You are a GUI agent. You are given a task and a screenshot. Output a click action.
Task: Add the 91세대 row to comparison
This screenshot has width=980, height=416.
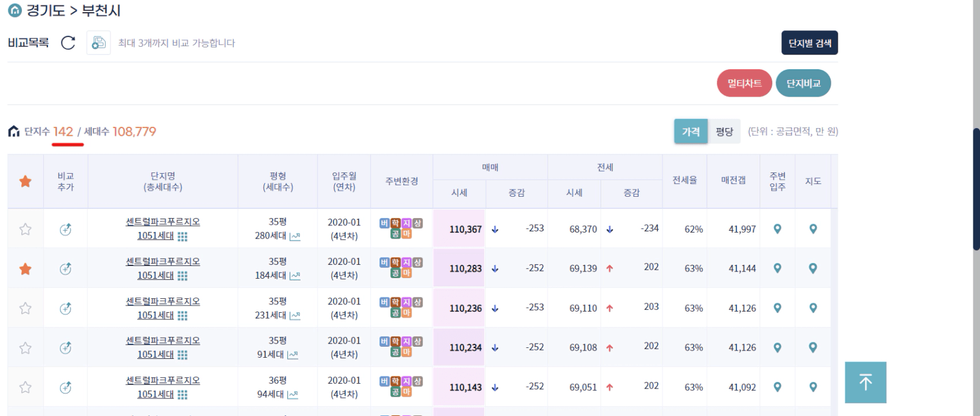click(66, 347)
